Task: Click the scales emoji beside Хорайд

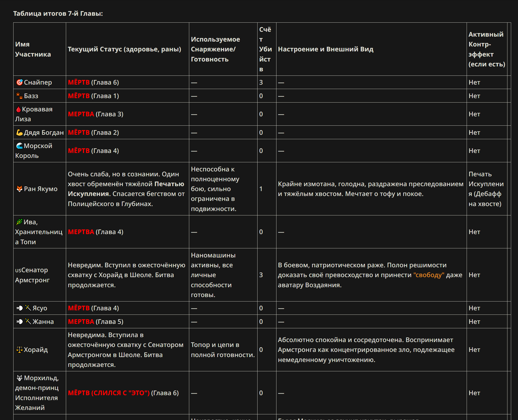Action: coord(19,349)
